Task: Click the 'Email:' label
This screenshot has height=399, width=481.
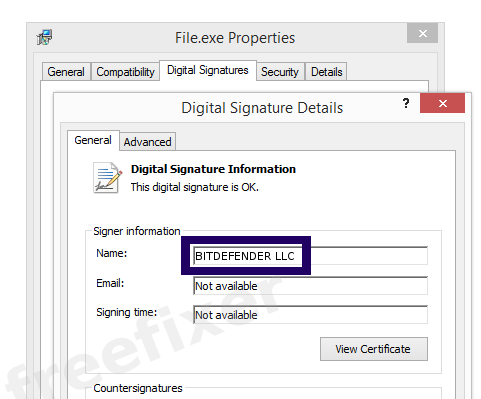Action: (110, 283)
